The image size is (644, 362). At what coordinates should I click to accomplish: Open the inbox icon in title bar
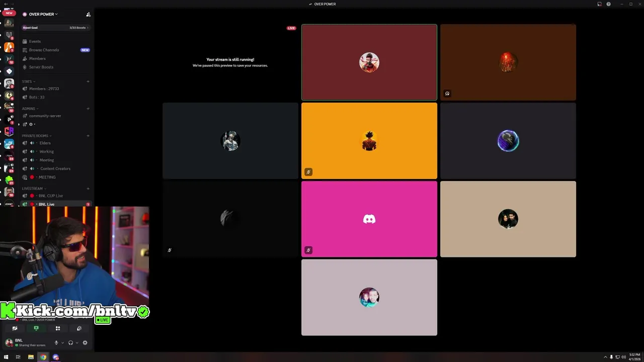(x=599, y=4)
